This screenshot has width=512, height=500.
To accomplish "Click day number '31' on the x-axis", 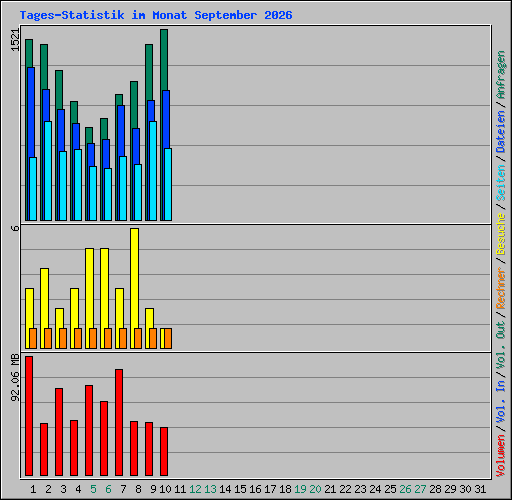I will click(x=480, y=489).
